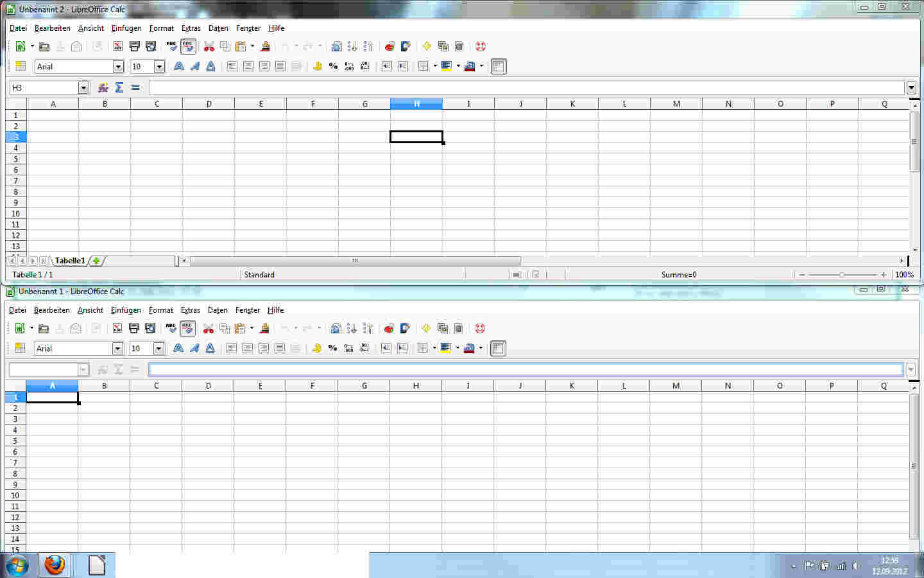Open font size dropdown in Unbenannt 2
This screenshot has height=578, width=924.
[x=160, y=66]
